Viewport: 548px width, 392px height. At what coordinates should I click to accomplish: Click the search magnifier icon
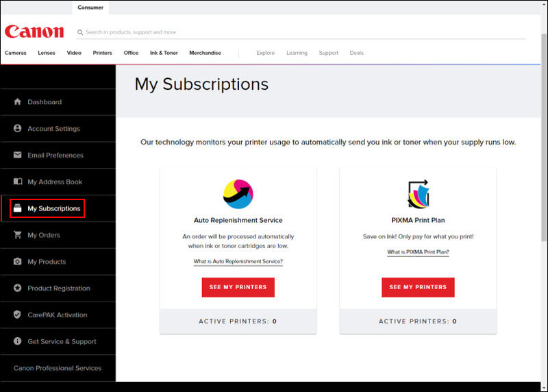click(x=80, y=32)
